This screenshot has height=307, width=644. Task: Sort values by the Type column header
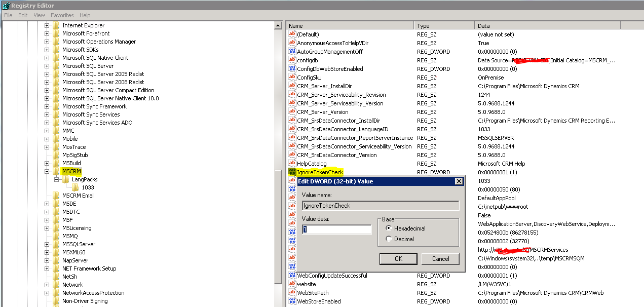tap(444, 25)
